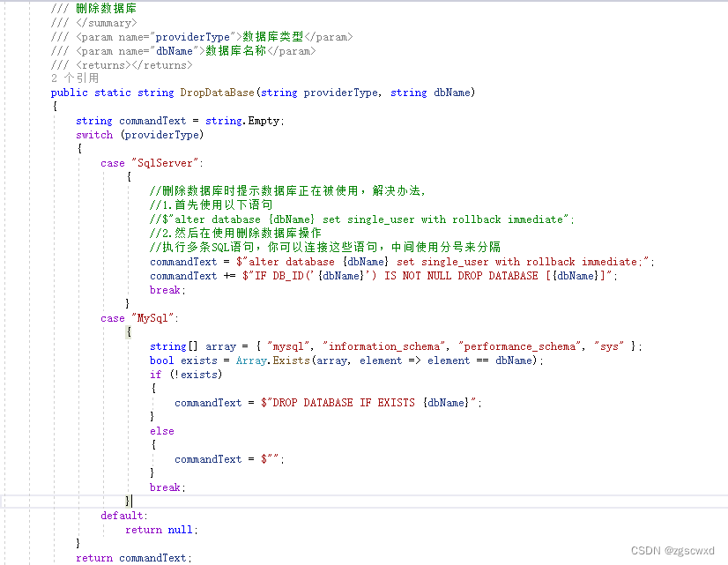Click the commandText = $"" assignment
The height and width of the screenshot is (565, 728).
(229, 459)
